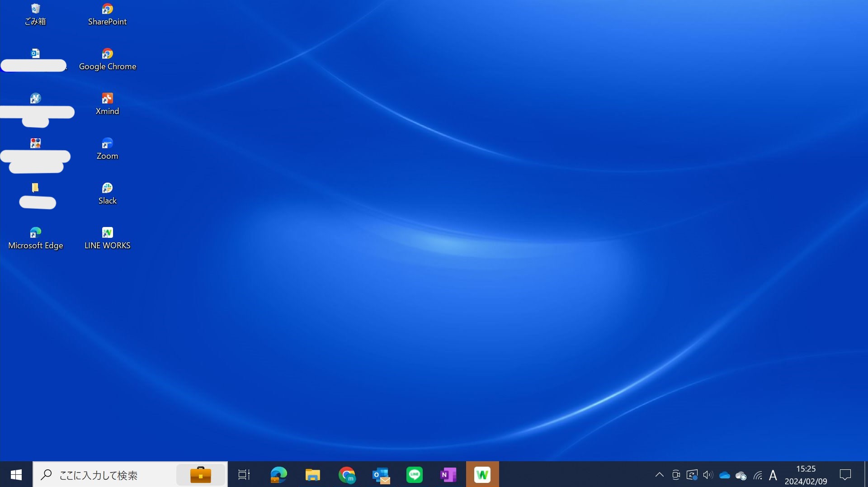The image size is (868, 487).
Task: Select the Slack desktop shortcut
Action: coord(107,194)
